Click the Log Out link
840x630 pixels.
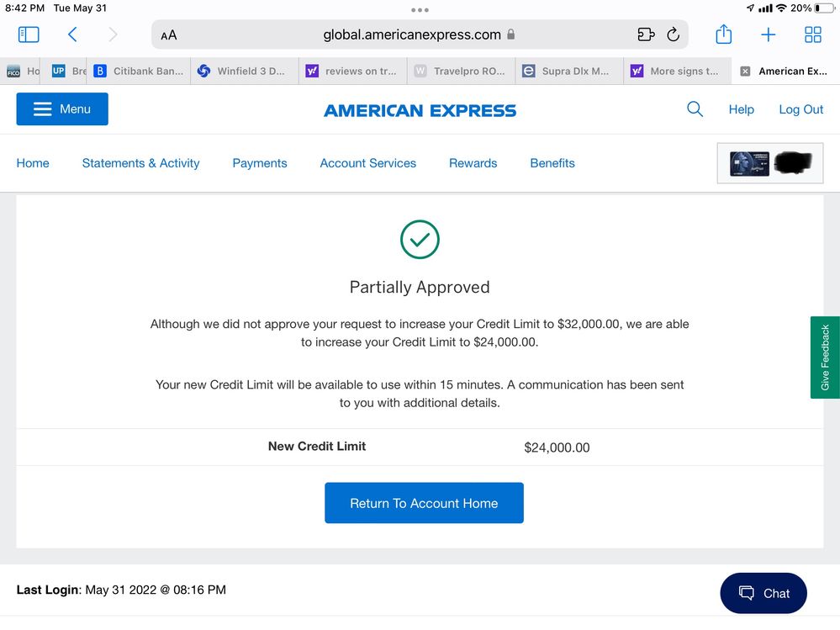[800, 109]
